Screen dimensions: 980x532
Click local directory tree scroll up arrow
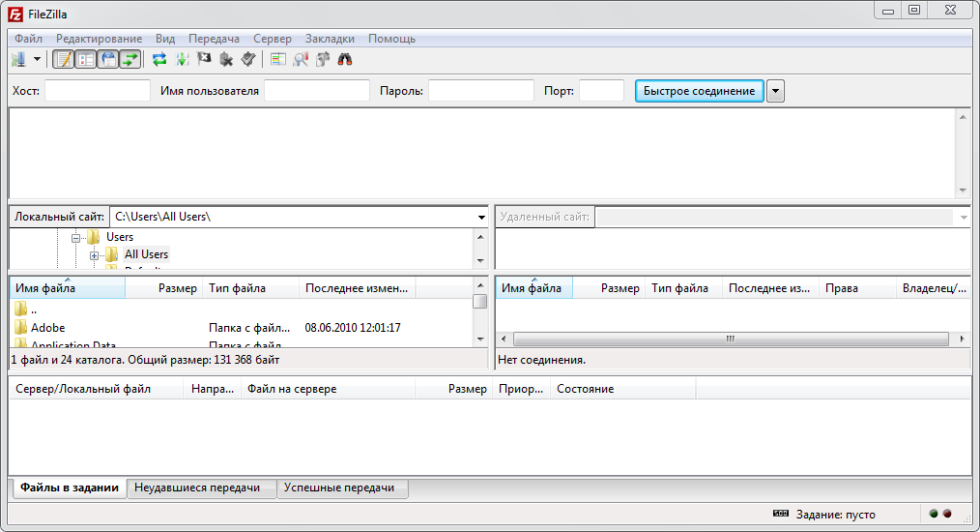[x=480, y=237]
